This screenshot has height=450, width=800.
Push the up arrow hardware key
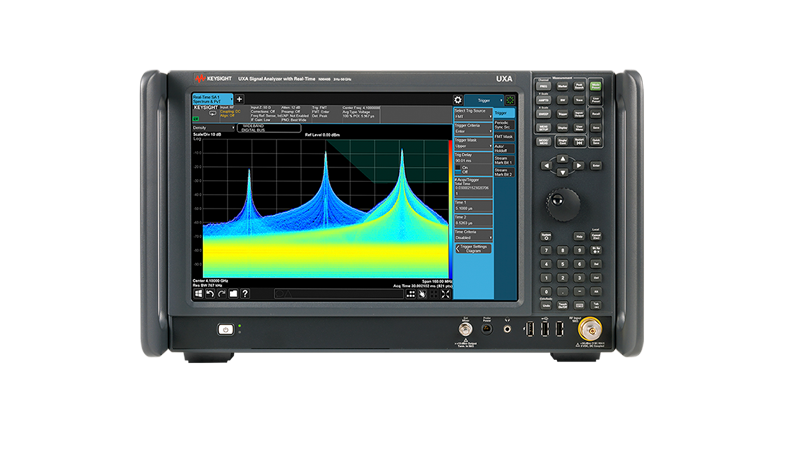[x=562, y=159]
